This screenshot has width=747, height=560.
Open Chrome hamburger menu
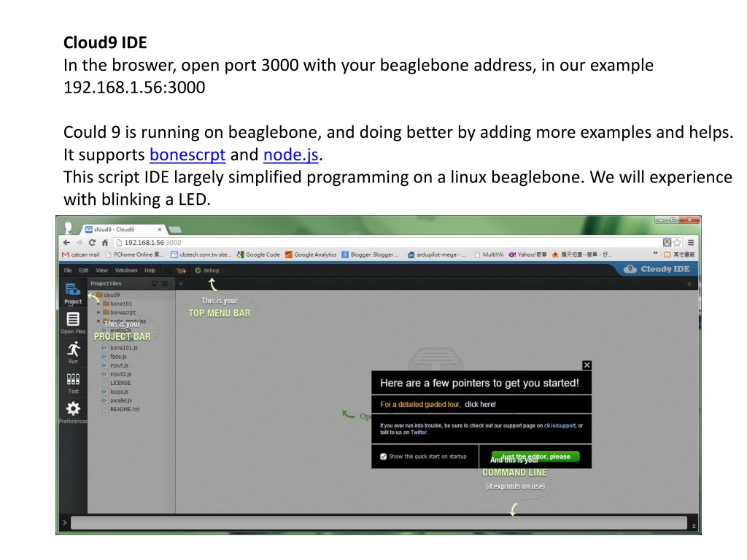[691, 242]
